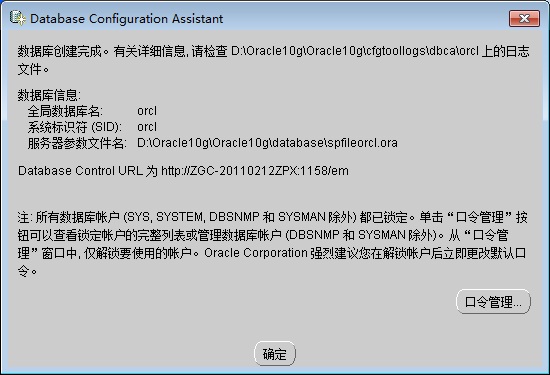Click the 服务器参数文件名 label
The image size is (550, 375).
click(77, 143)
